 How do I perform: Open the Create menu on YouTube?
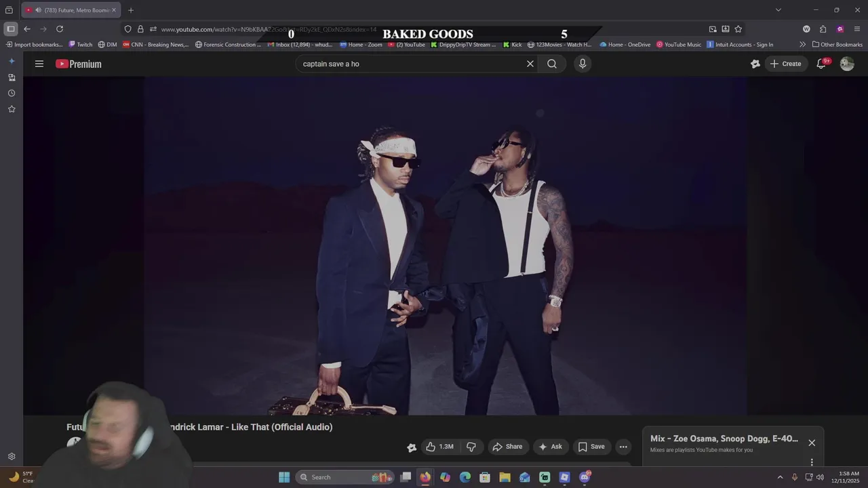coord(785,64)
